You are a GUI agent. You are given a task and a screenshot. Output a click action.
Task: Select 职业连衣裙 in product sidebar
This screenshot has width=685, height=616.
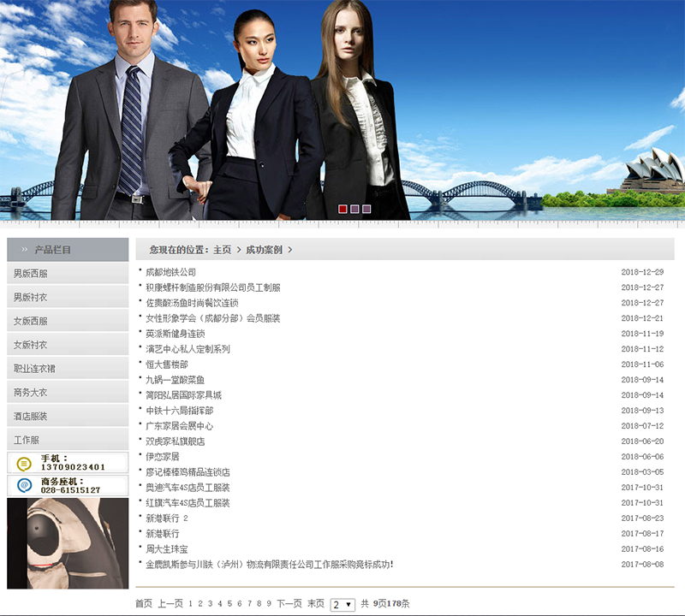[x=36, y=369]
